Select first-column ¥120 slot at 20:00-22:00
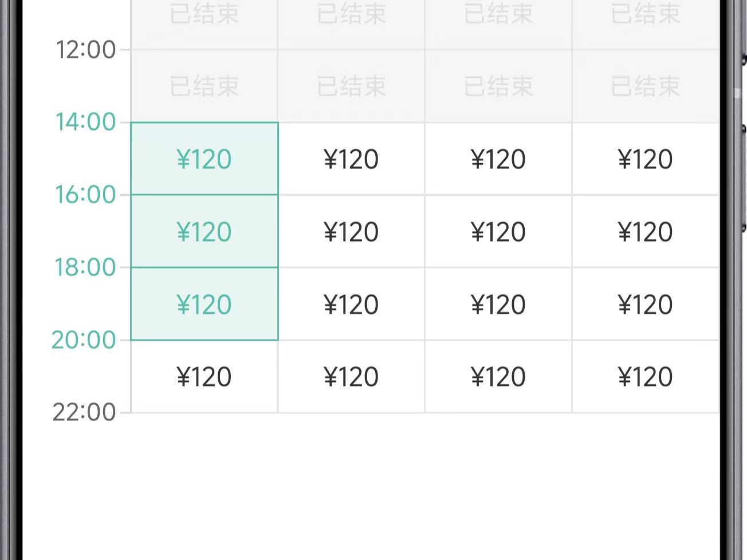This screenshot has height=560, width=747. pyautogui.click(x=204, y=377)
